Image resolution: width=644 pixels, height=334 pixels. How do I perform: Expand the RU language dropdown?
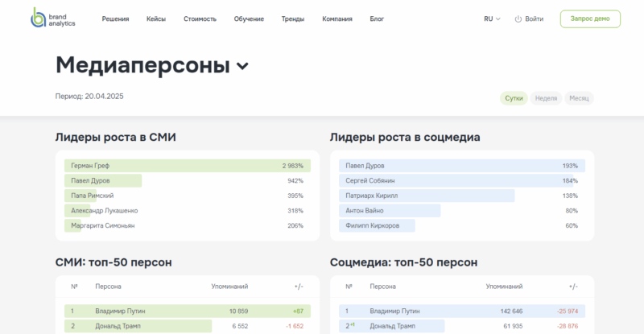point(492,19)
